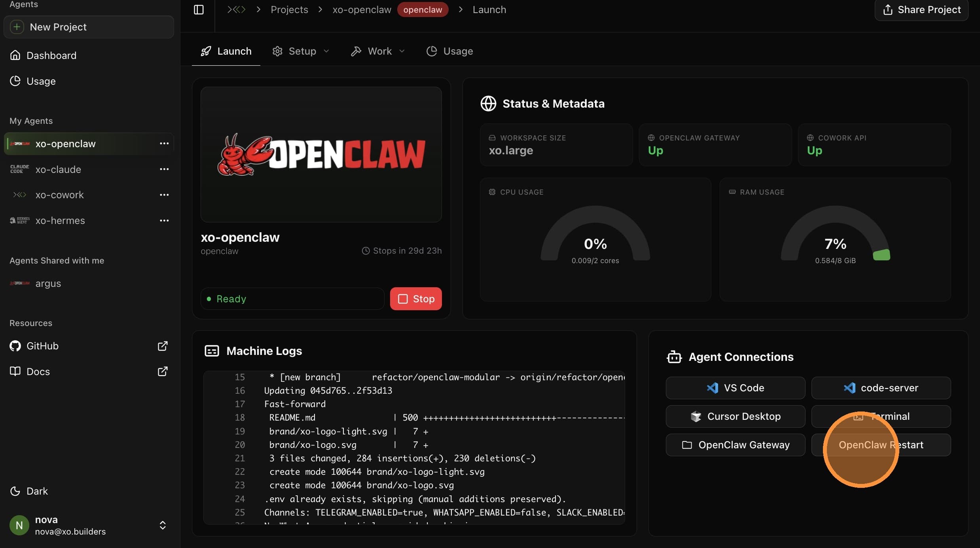This screenshot has height=548, width=980.
Task: Open options for xo-openclaw agent
Action: [164, 144]
